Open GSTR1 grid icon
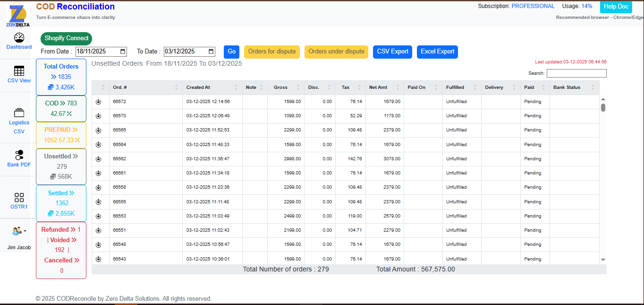 [x=19, y=197]
